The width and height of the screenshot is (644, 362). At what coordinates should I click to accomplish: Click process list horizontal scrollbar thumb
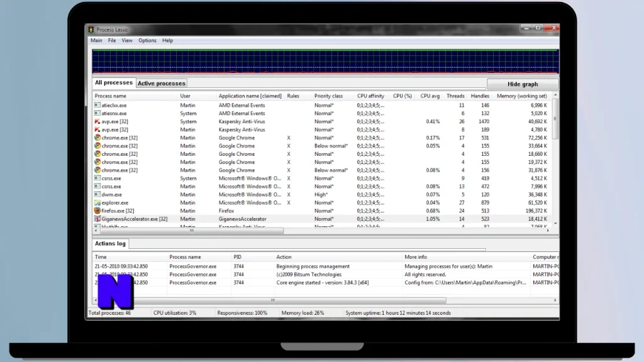point(191,231)
